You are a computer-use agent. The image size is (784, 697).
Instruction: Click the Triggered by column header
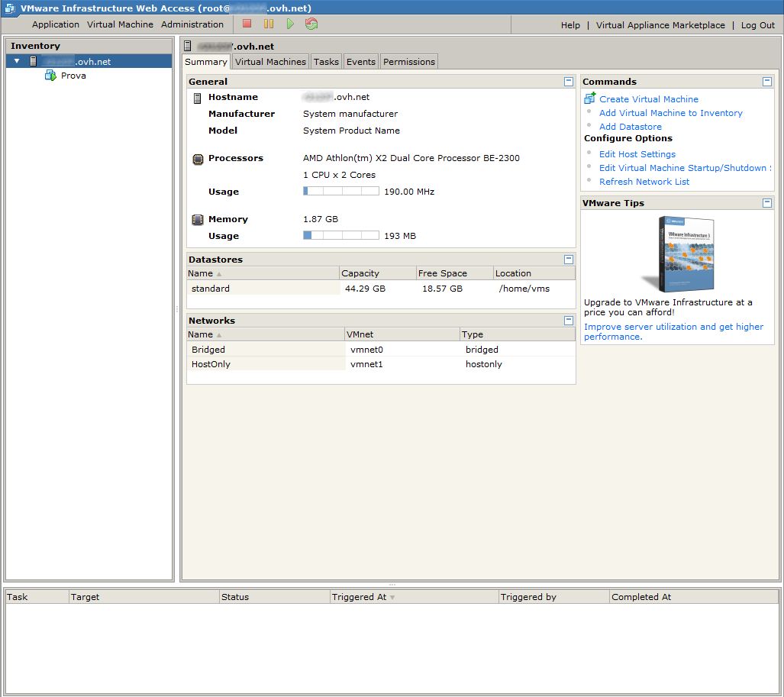[x=554, y=597]
